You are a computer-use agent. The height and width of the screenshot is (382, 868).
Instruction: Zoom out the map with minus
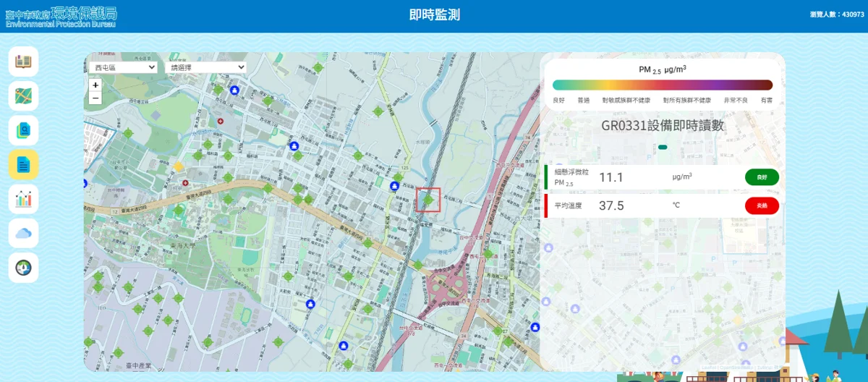tap(95, 98)
